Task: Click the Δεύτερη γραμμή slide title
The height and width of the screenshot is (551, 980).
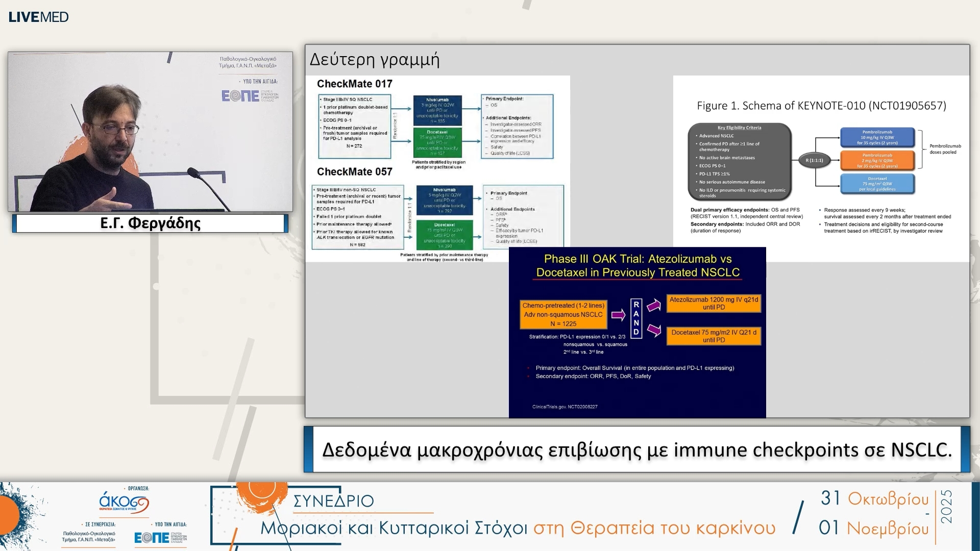Action: coord(374,60)
